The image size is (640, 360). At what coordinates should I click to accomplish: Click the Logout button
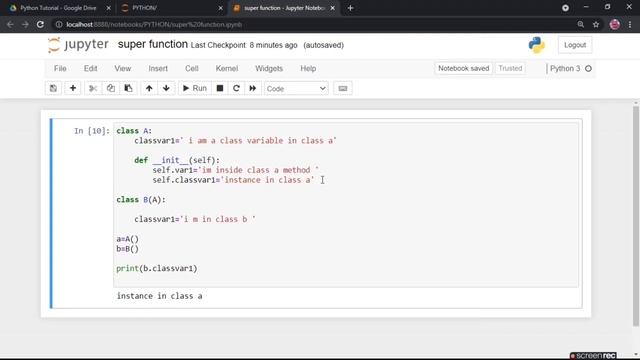click(575, 45)
